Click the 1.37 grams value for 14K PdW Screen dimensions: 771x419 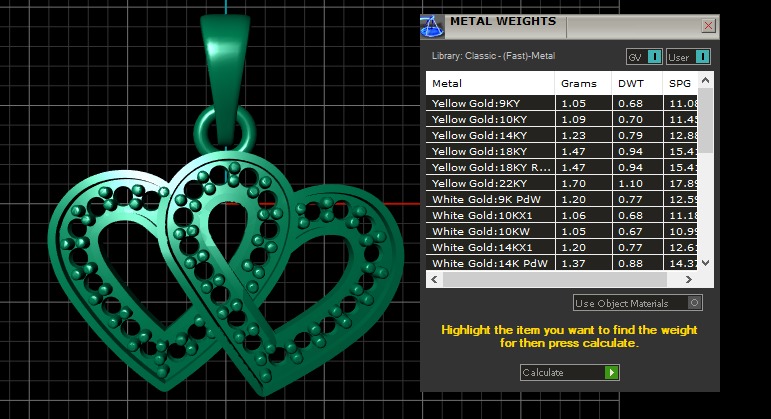pyautogui.click(x=574, y=264)
